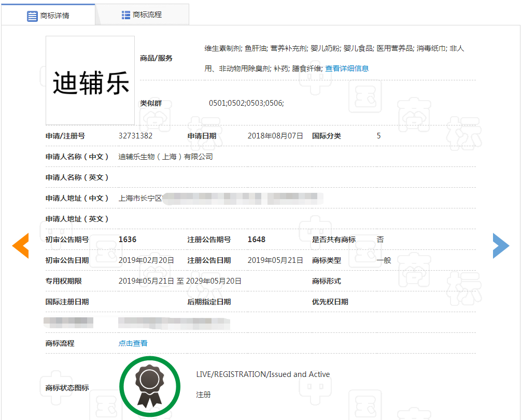Click the 注册公告日期 field label

coord(209,260)
